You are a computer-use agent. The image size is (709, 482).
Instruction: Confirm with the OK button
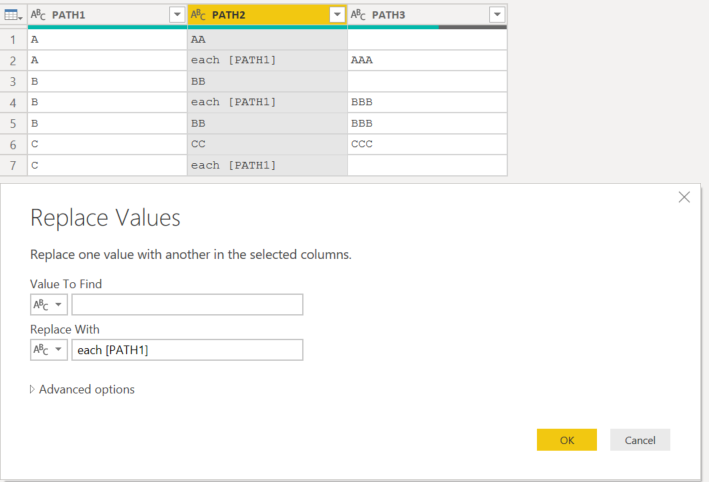tap(567, 440)
